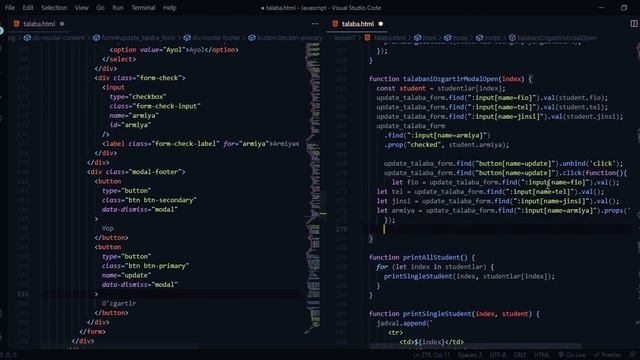Viewport: 640px width, 360px height.
Task: Open the View menu
Action: [82, 8]
